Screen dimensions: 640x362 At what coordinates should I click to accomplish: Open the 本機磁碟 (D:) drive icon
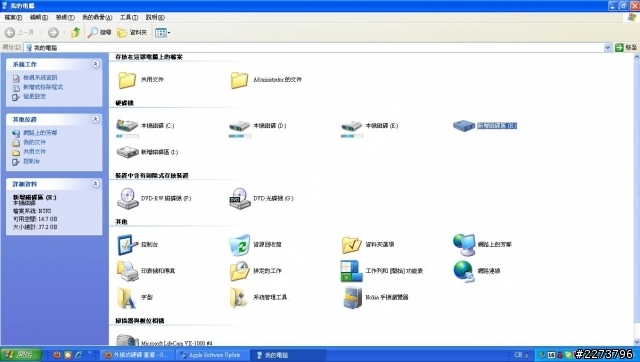click(x=240, y=126)
